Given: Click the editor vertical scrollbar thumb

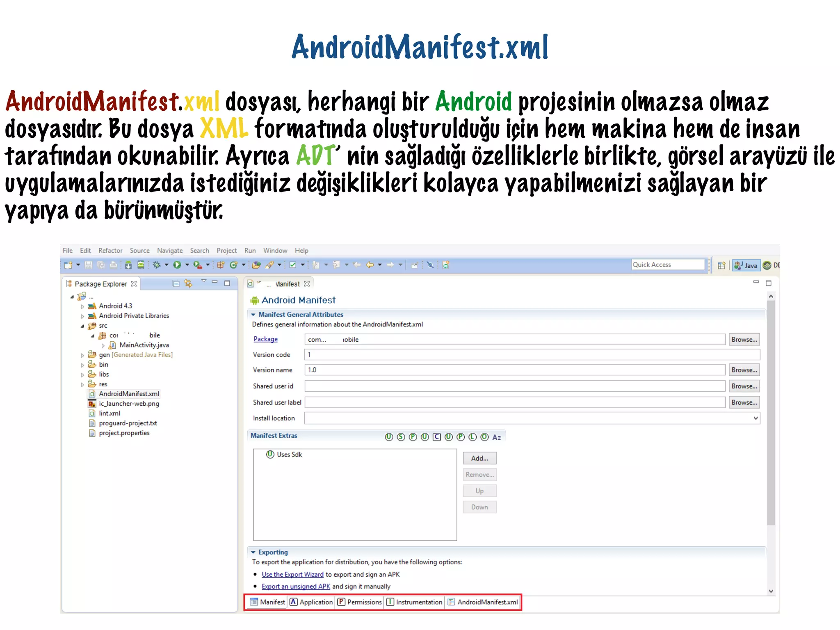Looking at the screenshot, I should point(771,413).
